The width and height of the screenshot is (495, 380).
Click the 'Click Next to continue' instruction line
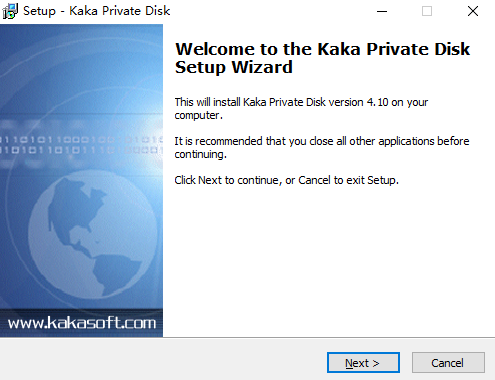[286, 180]
